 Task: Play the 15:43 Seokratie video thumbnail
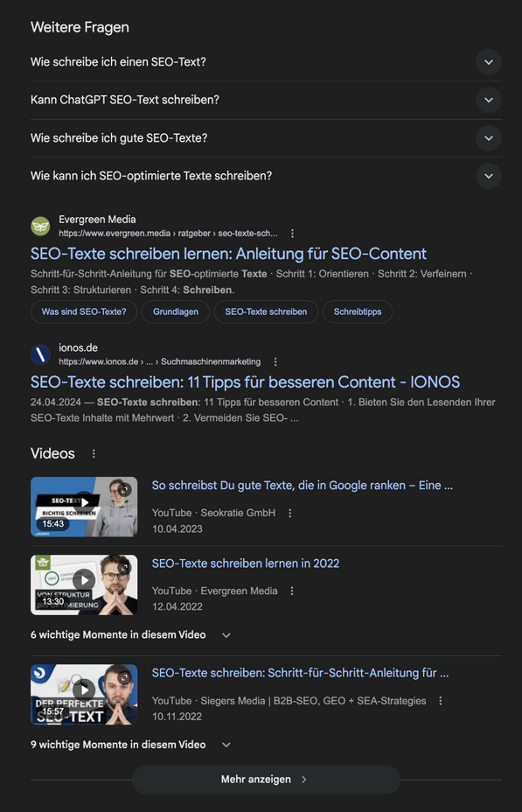(84, 507)
